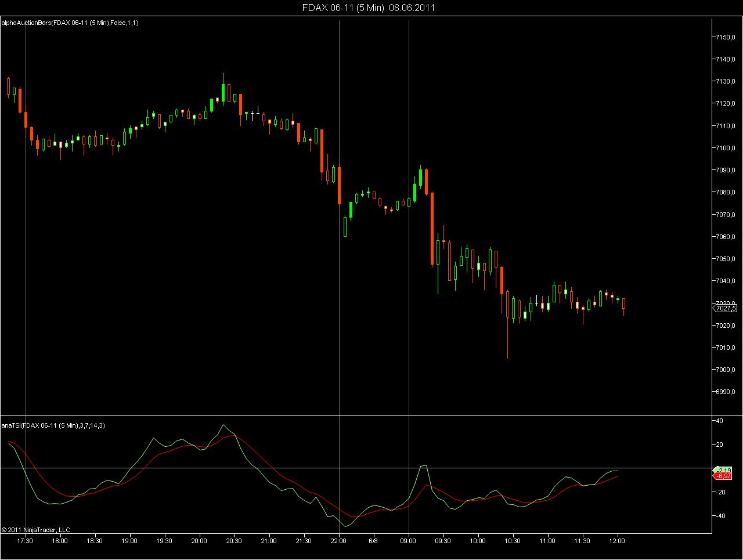
Task: Click the 7110,0 price axis label
Action: (x=726, y=126)
